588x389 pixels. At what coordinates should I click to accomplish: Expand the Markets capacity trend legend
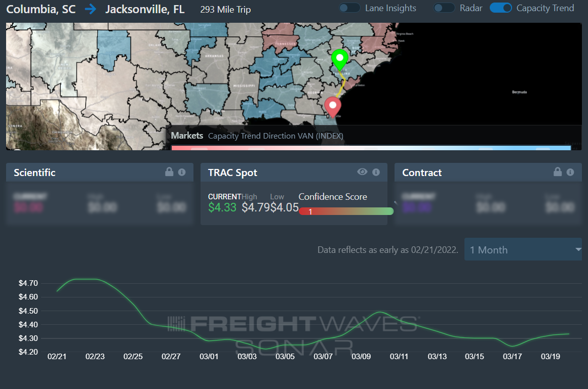click(x=257, y=136)
